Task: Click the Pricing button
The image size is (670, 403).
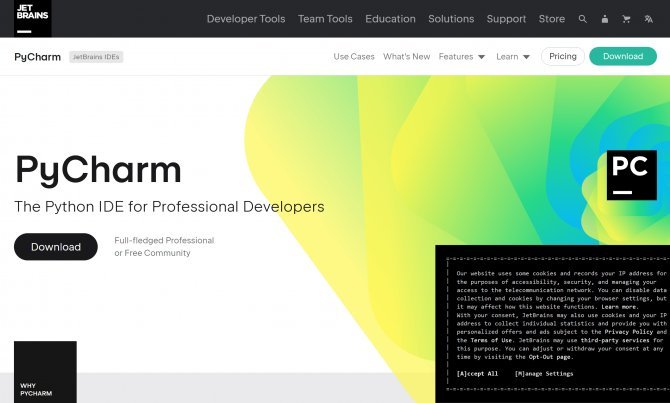Action: tap(563, 56)
